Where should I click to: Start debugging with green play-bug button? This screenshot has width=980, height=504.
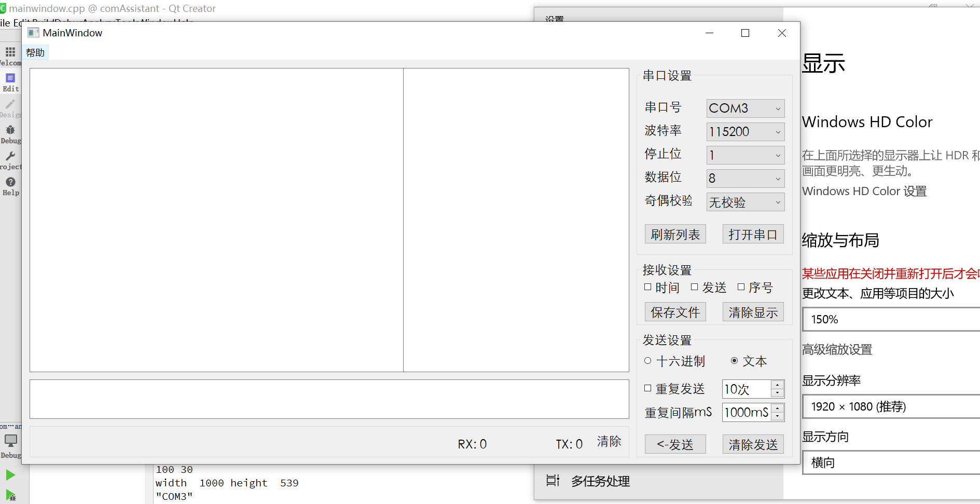click(x=10, y=495)
